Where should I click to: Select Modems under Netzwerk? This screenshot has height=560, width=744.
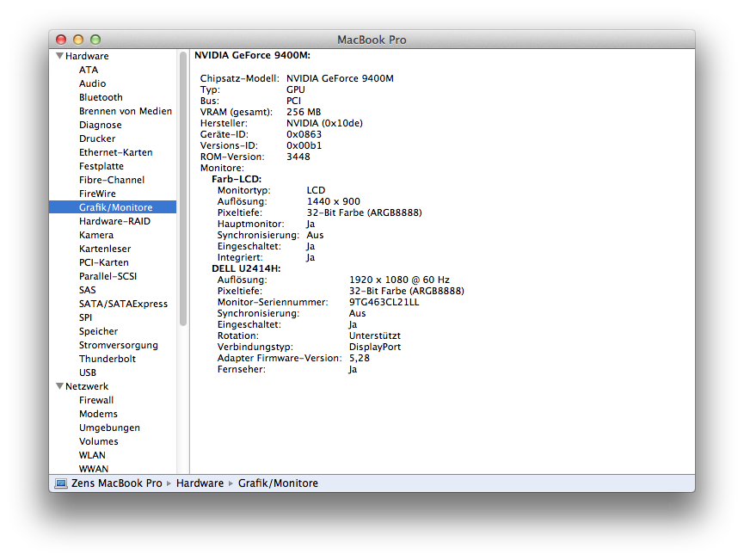point(98,414)
